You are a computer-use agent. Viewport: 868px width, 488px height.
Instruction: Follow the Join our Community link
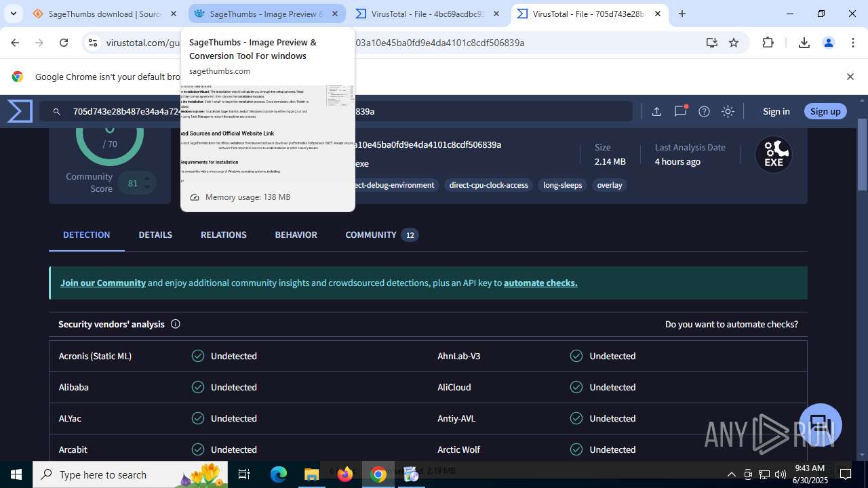click(x=103, y=283)
